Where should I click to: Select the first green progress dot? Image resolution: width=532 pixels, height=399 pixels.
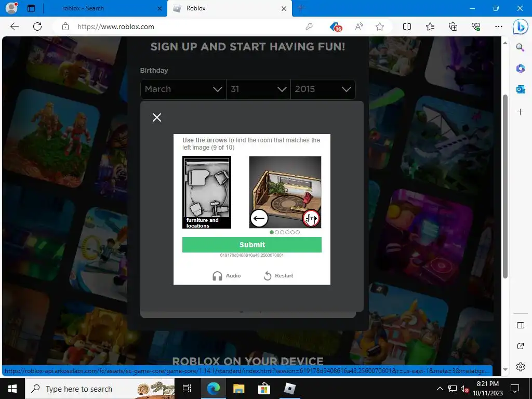271,232
